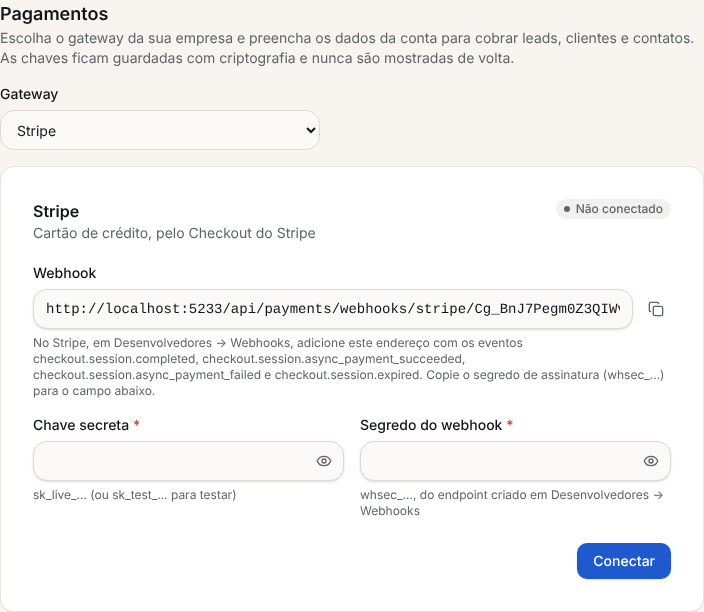Click the Stripe card title
Screen dimensions: 704x612
pyautogui.click(x=56, y=211)
